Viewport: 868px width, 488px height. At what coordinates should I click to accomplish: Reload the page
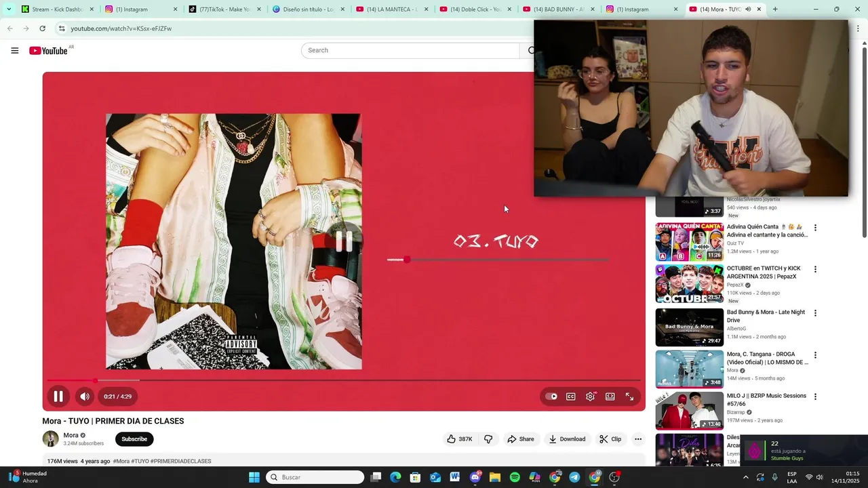[42, 28]
